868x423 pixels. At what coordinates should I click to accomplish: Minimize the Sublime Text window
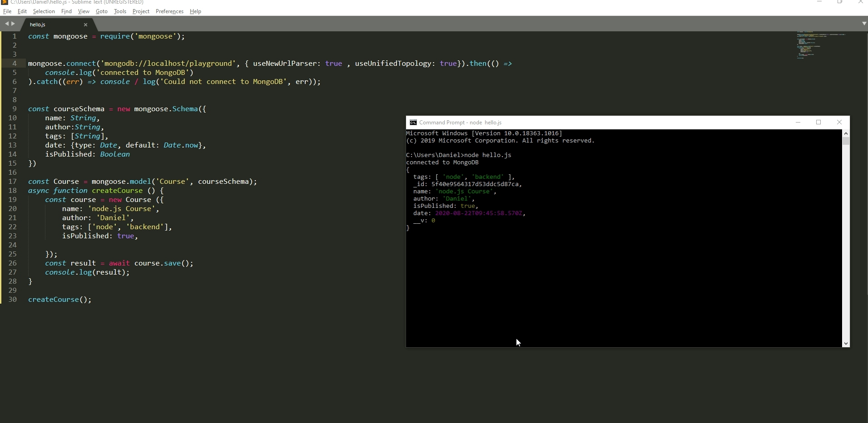click(x=819, y=2)
